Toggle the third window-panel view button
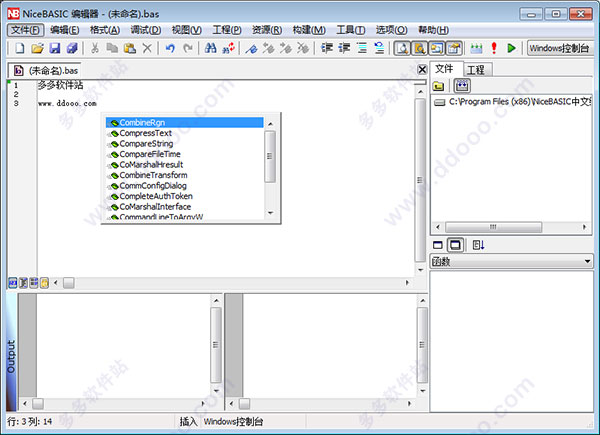600x435 pixels. click(437, 48)
